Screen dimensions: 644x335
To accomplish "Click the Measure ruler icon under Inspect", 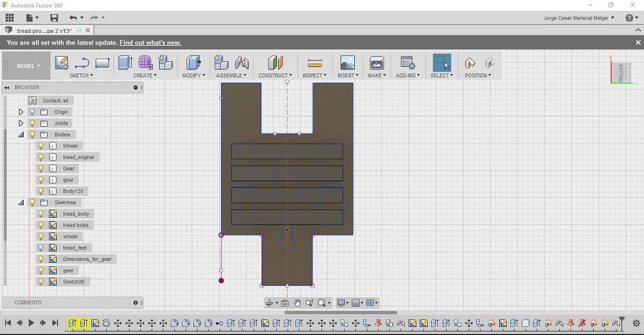I will (315, 63).
